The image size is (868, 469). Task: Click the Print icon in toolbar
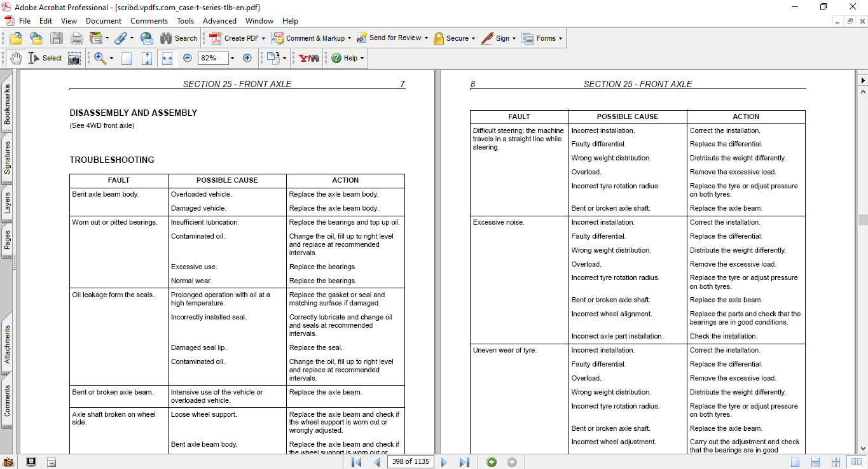[76, 38]
